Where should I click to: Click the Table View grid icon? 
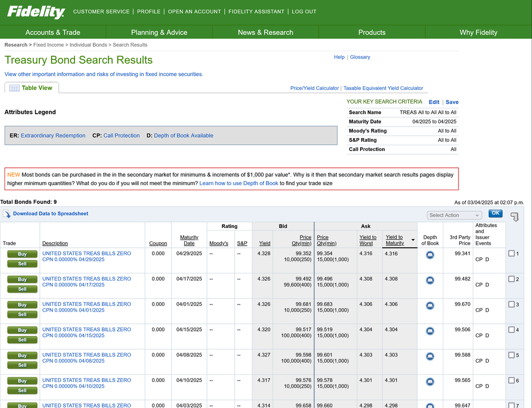(x=14, y=88)
